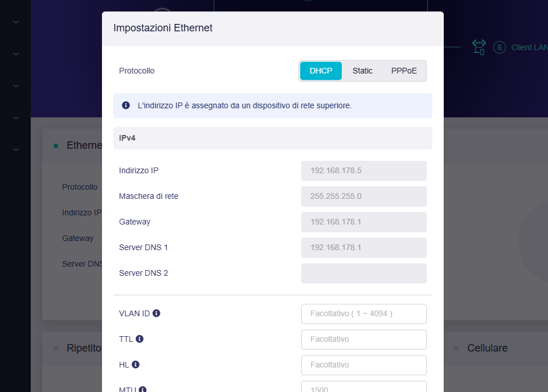Click the VLAN ID info icon

pyautogui.click(x=157, y=313)
